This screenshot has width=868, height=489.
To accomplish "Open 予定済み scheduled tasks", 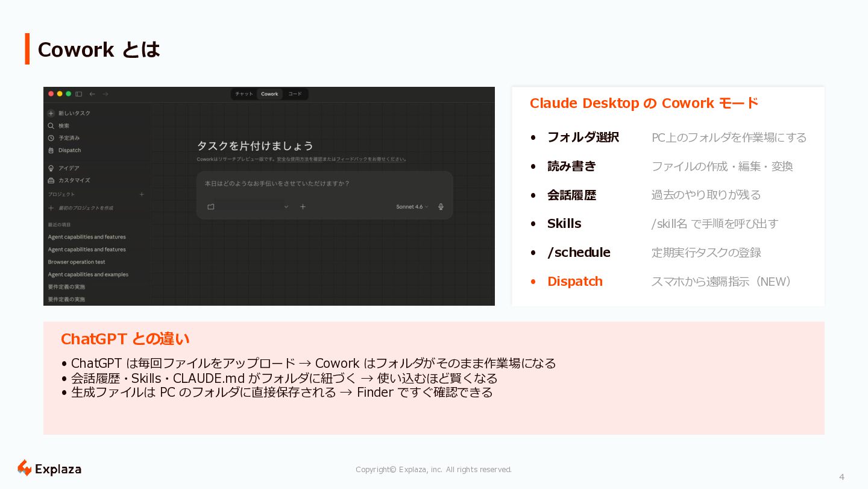I will (x=64, y=138).
